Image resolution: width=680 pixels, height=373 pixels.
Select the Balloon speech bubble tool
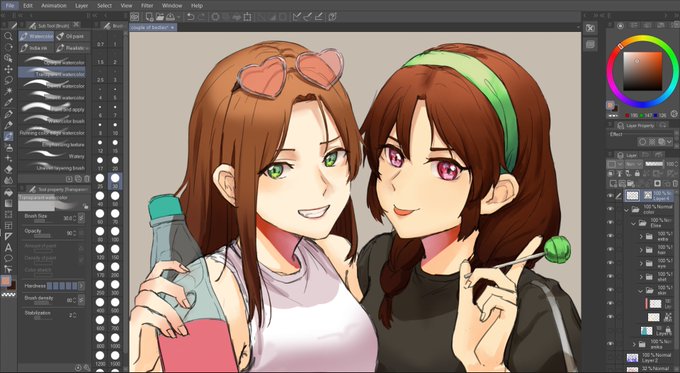tap(8, 259)
